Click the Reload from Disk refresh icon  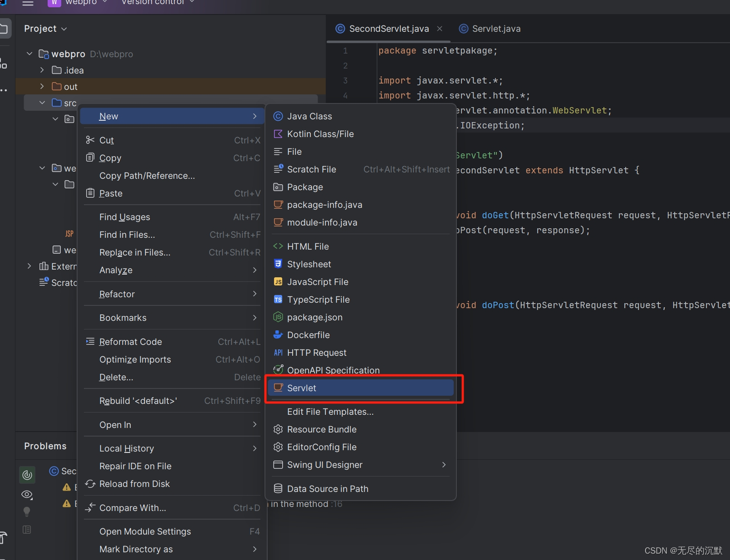90,484
